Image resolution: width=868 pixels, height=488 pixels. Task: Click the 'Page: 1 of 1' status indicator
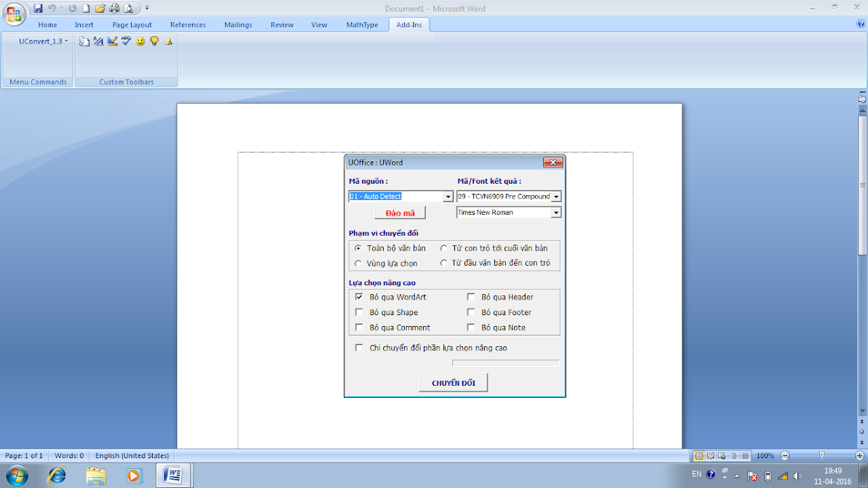pyautogui.click(x=24, y=455)
